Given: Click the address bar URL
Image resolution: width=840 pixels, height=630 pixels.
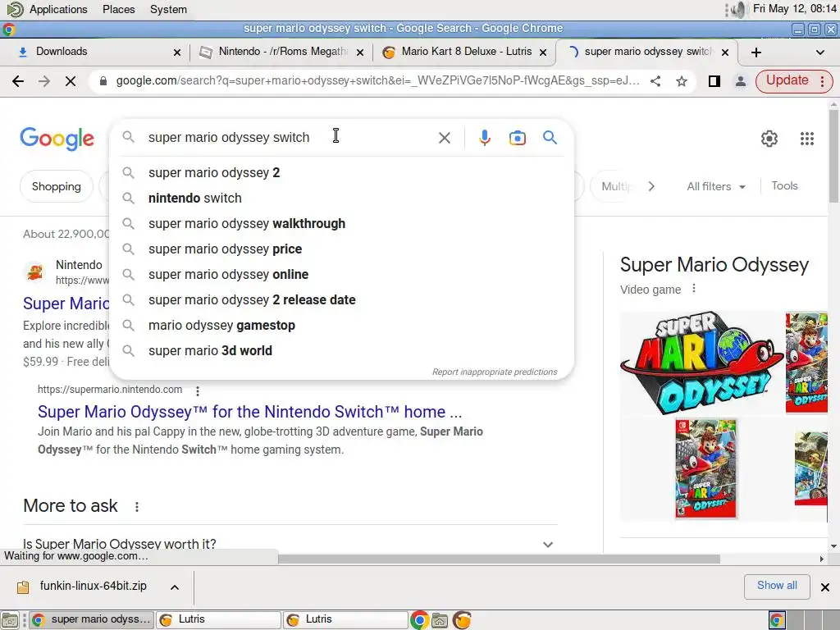Looking at the screenshot, I should tap(377, 81).
